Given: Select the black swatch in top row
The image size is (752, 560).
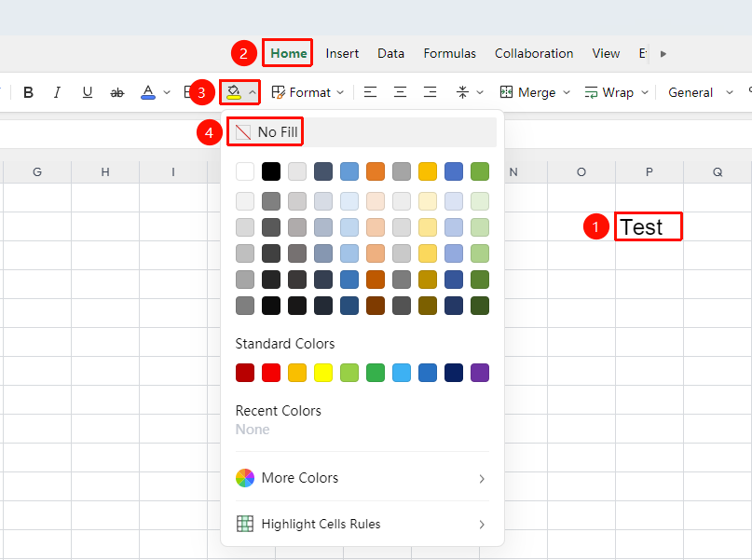Looking at the screenshot, I should pyautogui.click(x=271, y=171).
